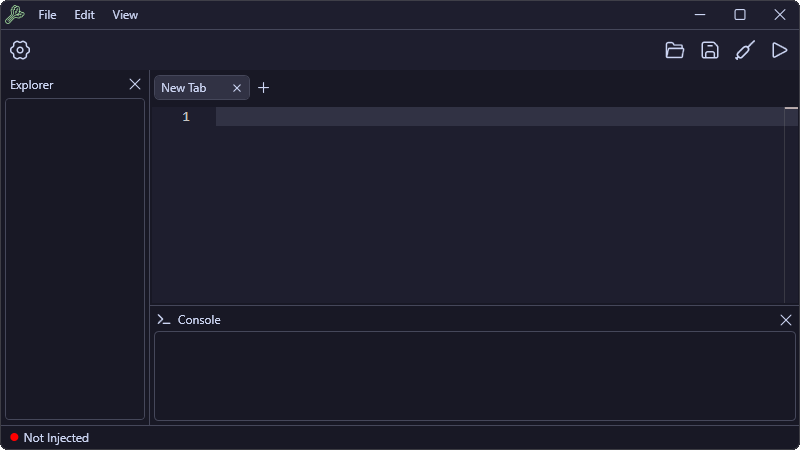The width and height of the screenshot is (800, 450).
Task: Click the inject syringe icon
Action: (745, 50)
